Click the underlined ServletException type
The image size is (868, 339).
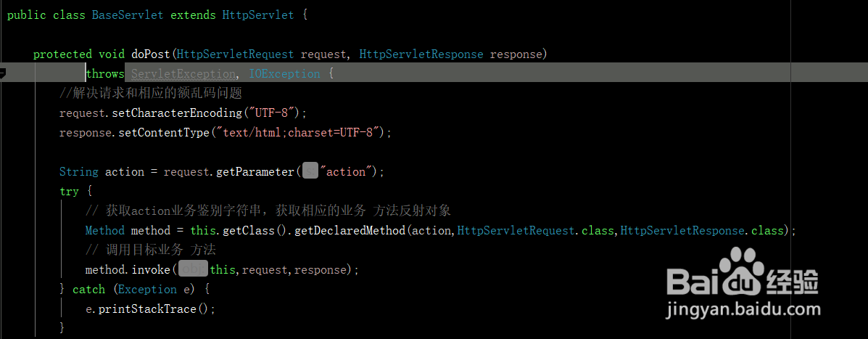point(183,73)
